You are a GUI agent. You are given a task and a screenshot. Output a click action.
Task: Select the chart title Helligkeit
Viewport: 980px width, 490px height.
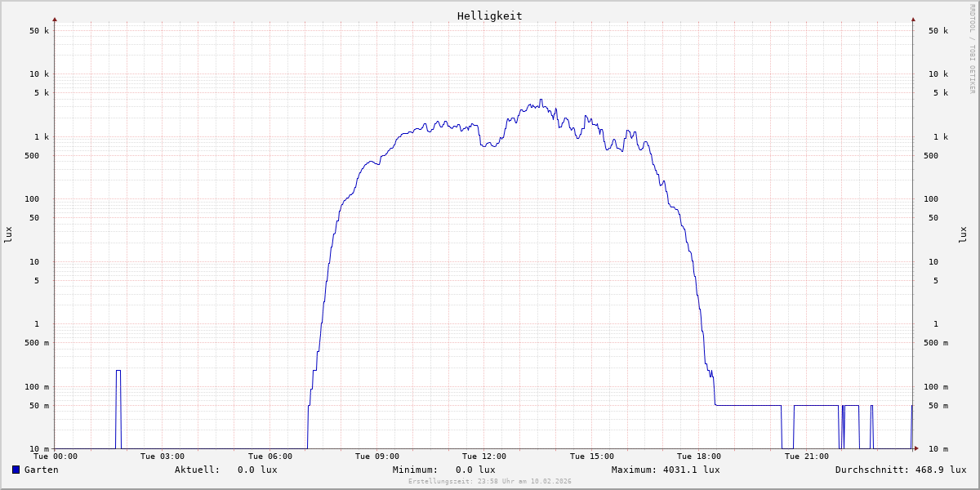pos(489,16)
